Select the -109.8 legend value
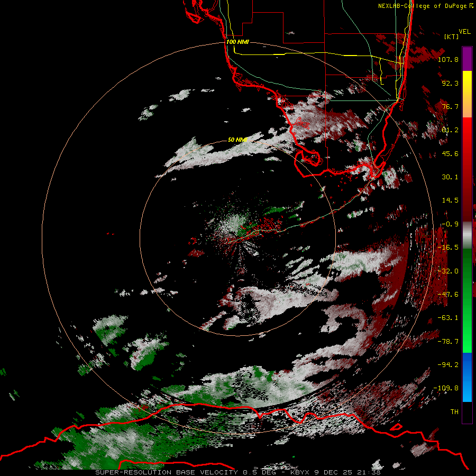Screen dimensions: 476x476 tap(446, 388)
